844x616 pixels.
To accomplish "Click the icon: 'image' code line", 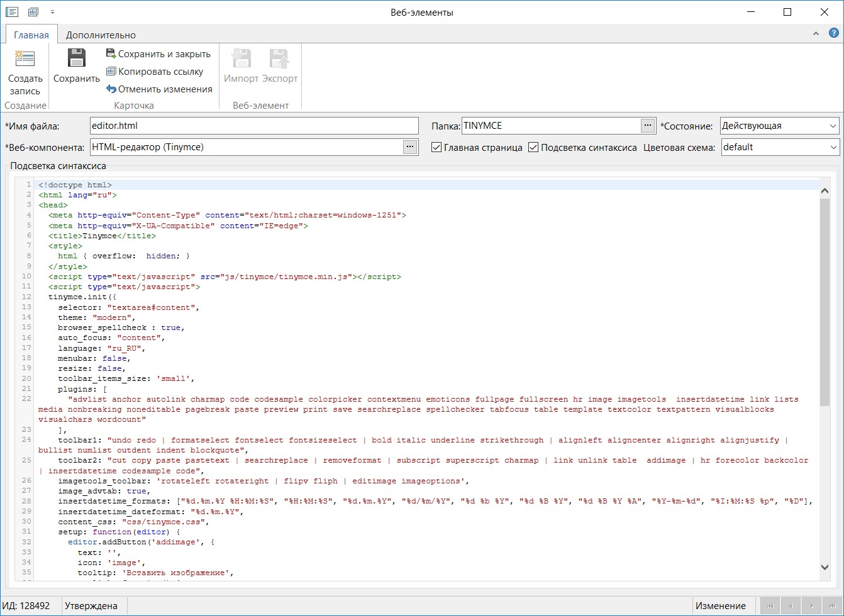I will coord(112,563).
